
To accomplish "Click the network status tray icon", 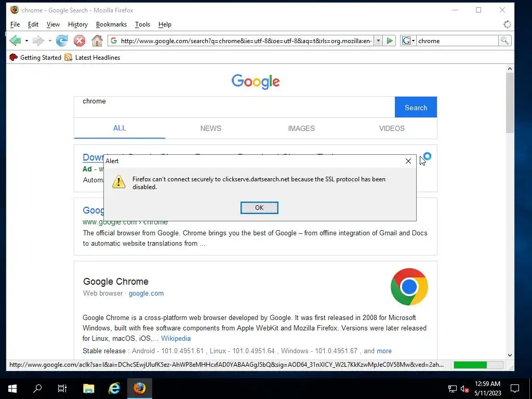I will (453, 389).
